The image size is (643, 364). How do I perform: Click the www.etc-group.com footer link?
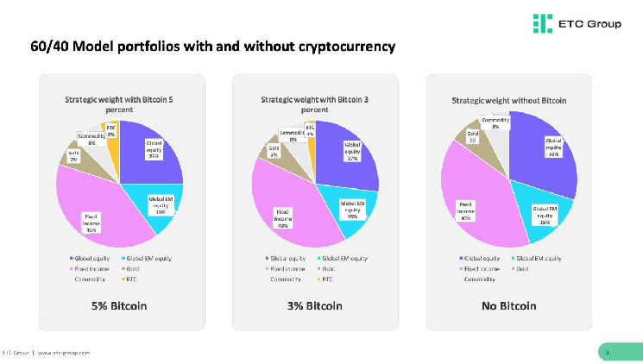(x=63, y=353)
